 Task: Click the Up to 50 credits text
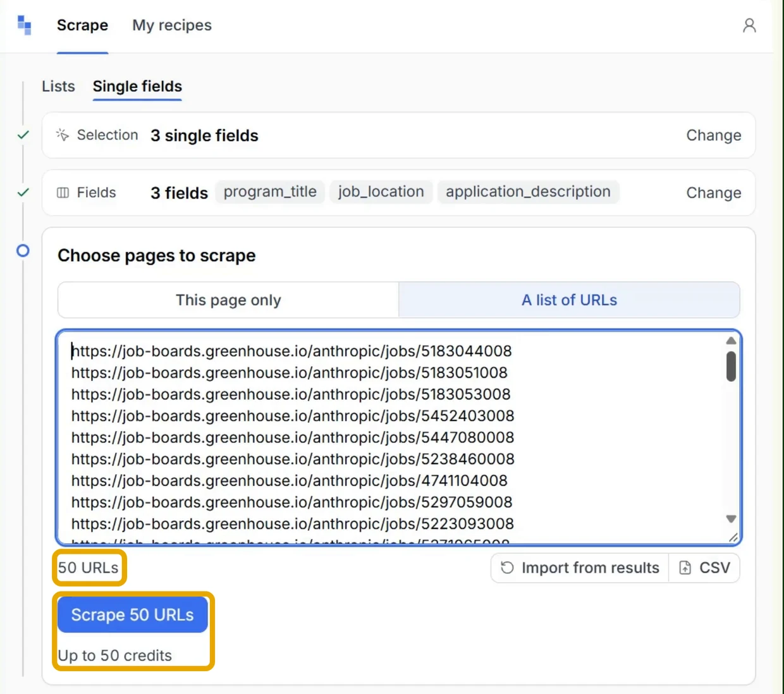115,655
